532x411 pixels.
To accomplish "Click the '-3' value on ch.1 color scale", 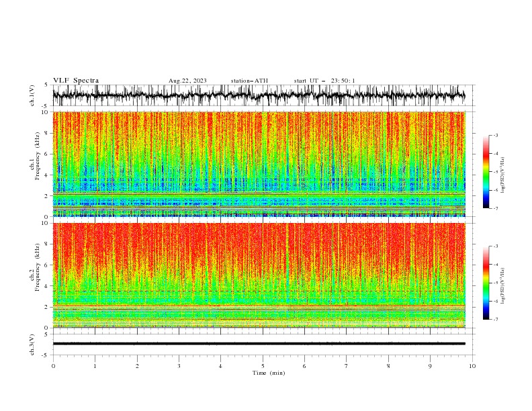I will point(495,135).
